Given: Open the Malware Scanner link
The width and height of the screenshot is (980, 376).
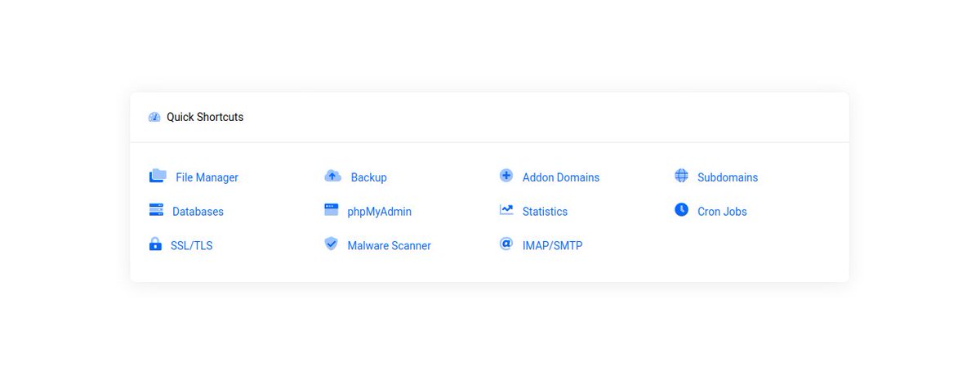Looking at the screenshot, I should [x=389, y=246].
